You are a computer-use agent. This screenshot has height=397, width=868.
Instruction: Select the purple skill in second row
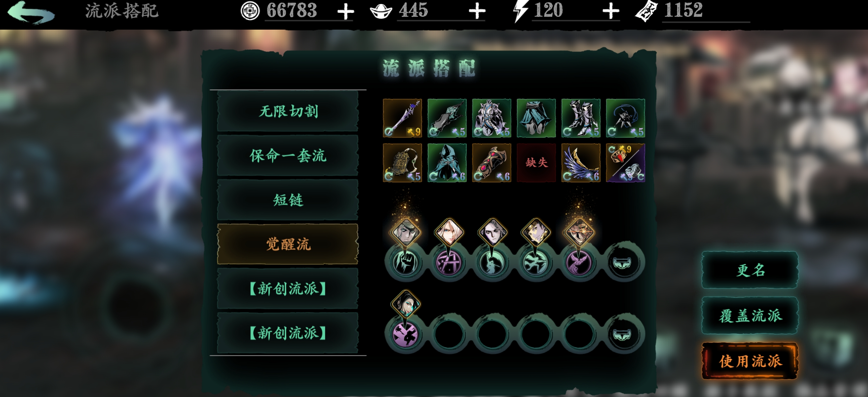coord(405,334)
